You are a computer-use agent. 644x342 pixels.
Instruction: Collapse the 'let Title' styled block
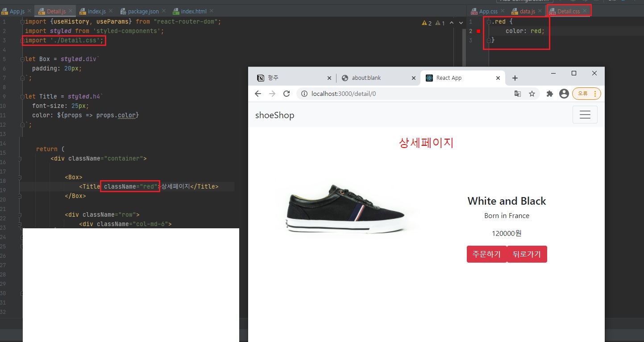(x=23, y=97)
